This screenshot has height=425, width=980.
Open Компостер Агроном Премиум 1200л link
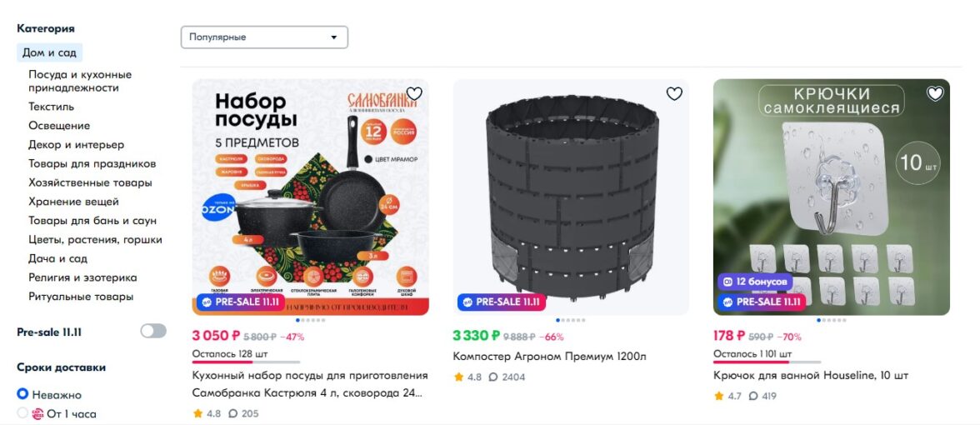549,357
